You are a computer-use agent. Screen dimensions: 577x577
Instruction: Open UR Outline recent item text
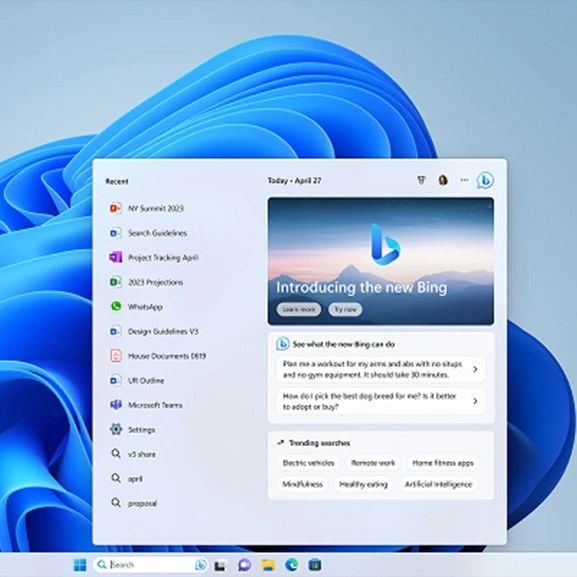point(146,380)
